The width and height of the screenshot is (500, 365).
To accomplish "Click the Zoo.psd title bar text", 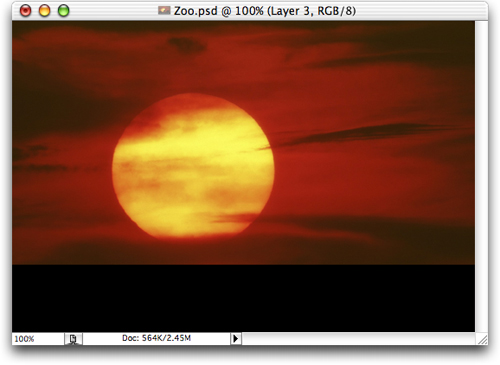I will [x=265, y=11].
